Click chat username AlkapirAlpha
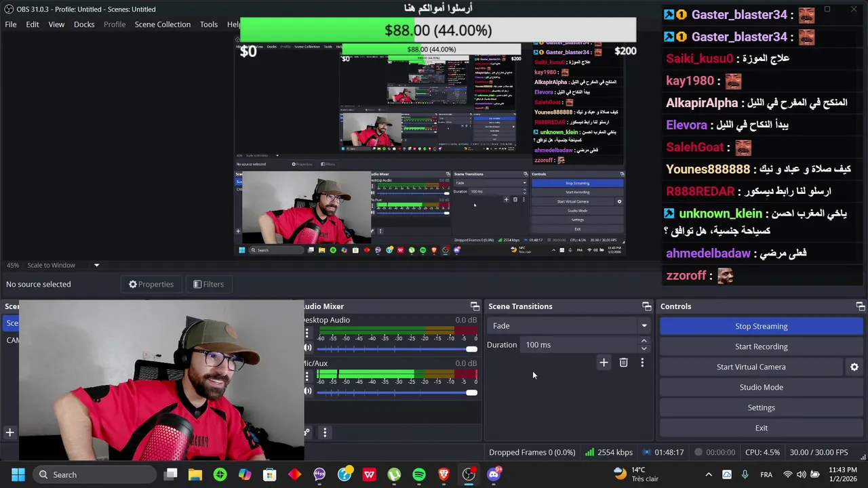Viewport: 868px width, 488px height. (x=702, y=103)
